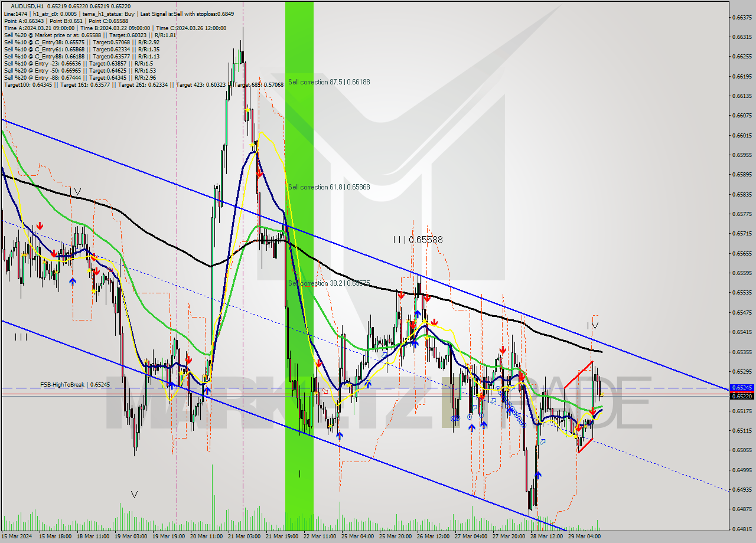The height and width of the screenshot is (543, 756).
Task: Click the '27 Mar 20:00' time label
Action: click(509, 537)
